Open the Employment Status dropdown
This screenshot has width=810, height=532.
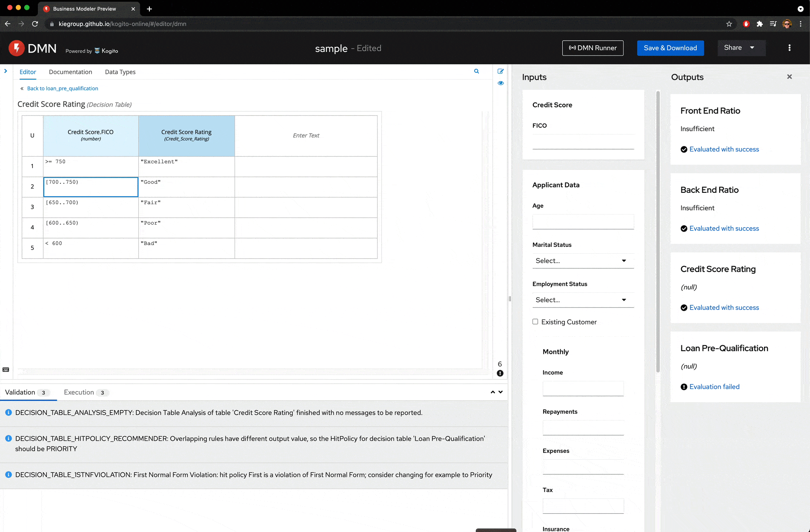click(x=583, y=300)
